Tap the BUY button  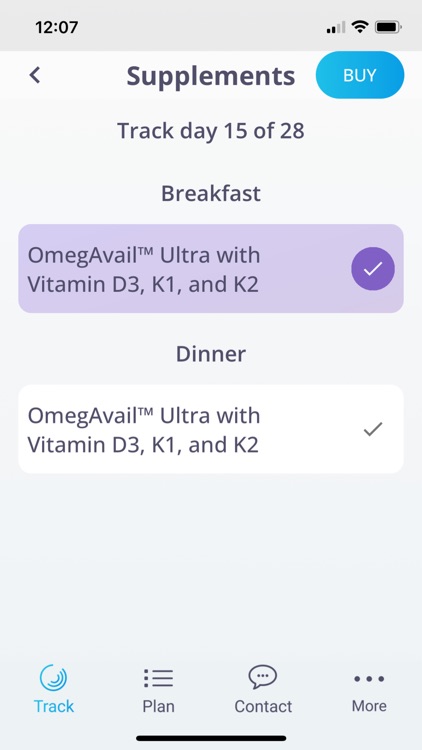click(x=360, y=75)
